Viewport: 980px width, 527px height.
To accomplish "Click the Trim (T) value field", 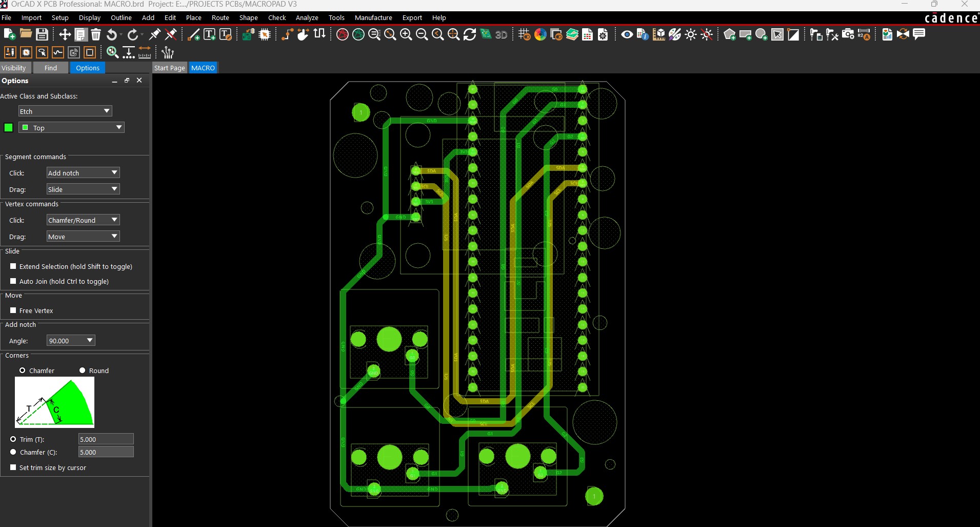I will click(106, 439).
